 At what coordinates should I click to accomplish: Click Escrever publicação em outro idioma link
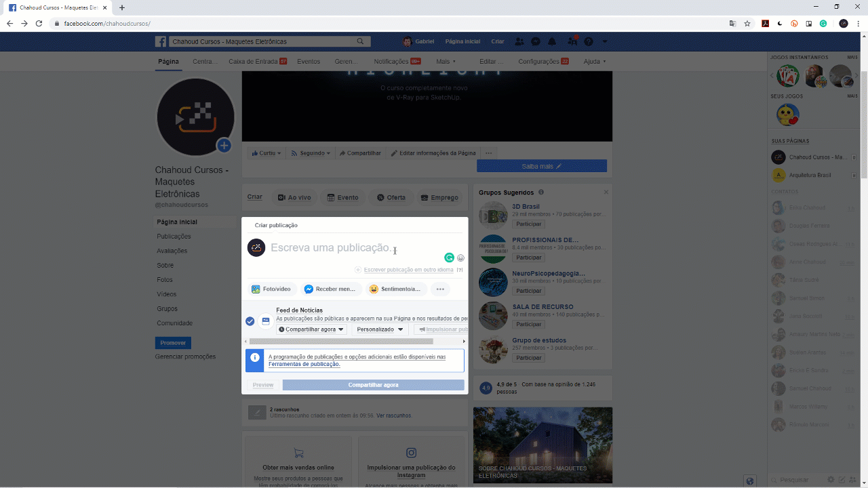(408, 270)
